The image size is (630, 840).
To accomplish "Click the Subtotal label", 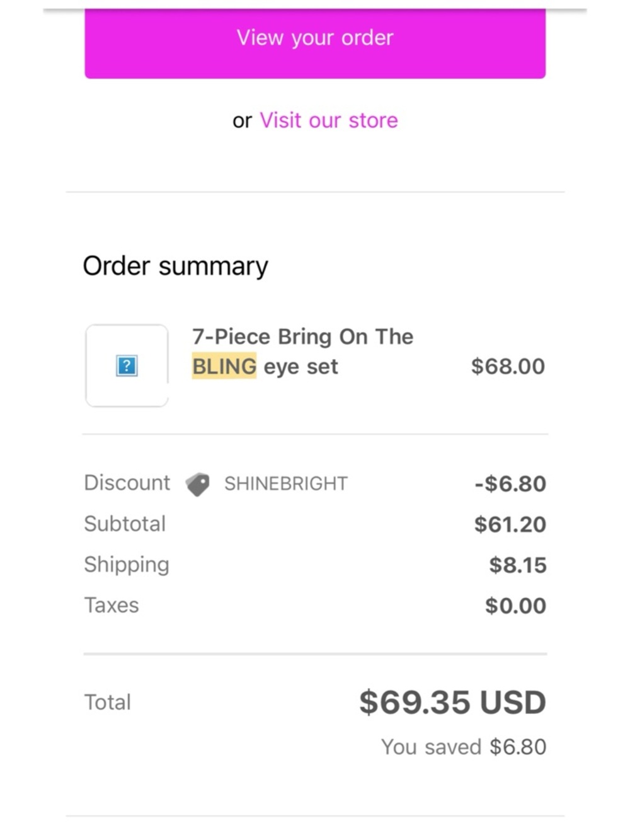I will tap(125, 524).
